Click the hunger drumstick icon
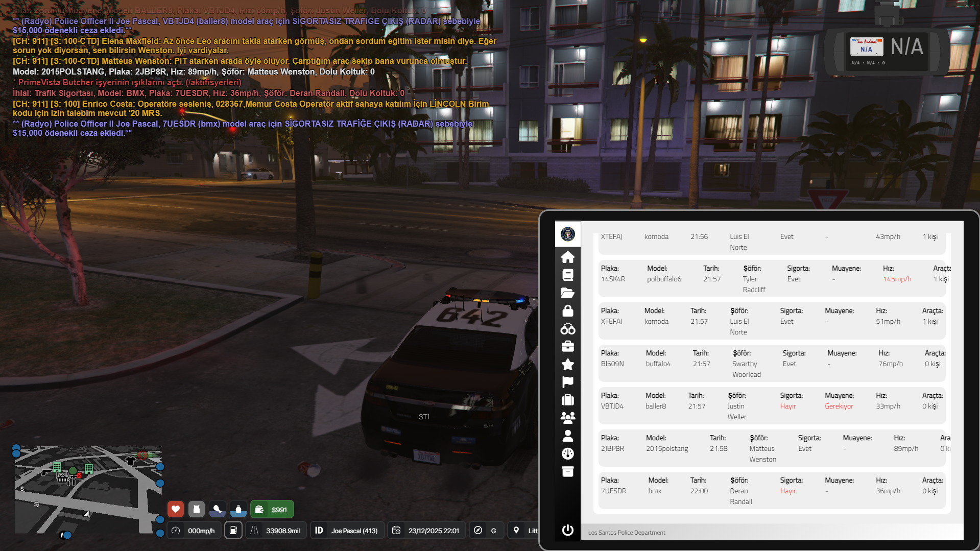Image resolution: width=980 pixels, height=551 pixels. [218, 509]
